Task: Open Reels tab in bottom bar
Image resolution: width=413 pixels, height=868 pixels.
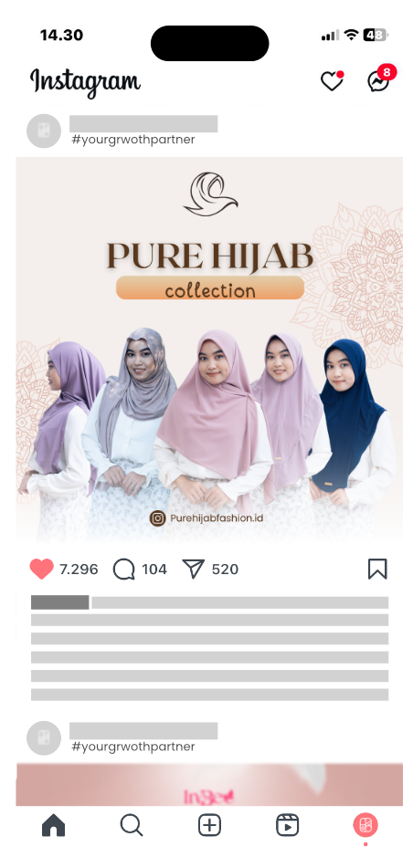Action: 287,825
